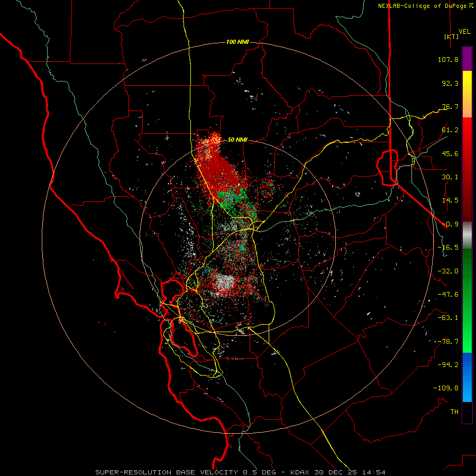Click the 45.6 velocity scale value
476x476 pixels.
click(x=450, y=153)
